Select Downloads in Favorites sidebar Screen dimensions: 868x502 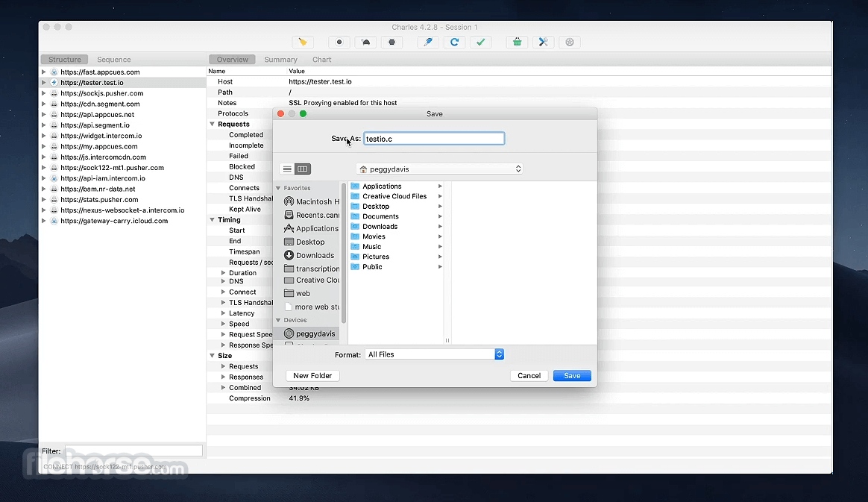pyautogui.click(x=309, y=255)
